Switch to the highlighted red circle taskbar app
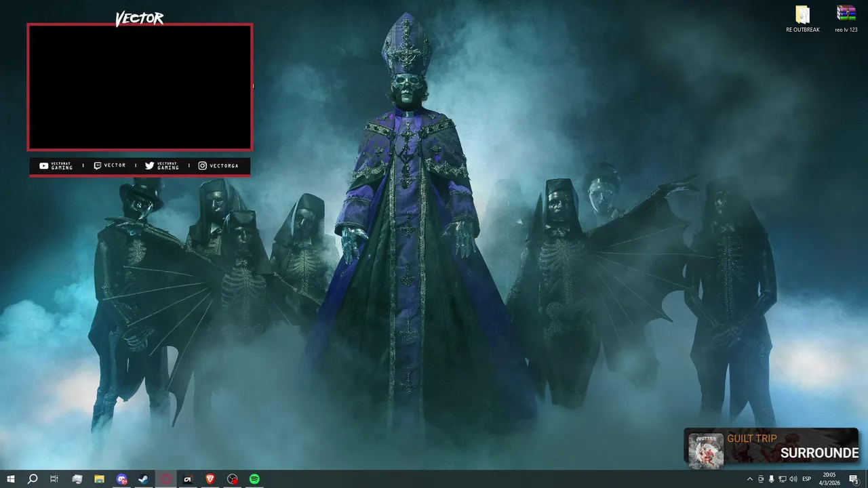This screenshot has width=868, height=488. 166,479
